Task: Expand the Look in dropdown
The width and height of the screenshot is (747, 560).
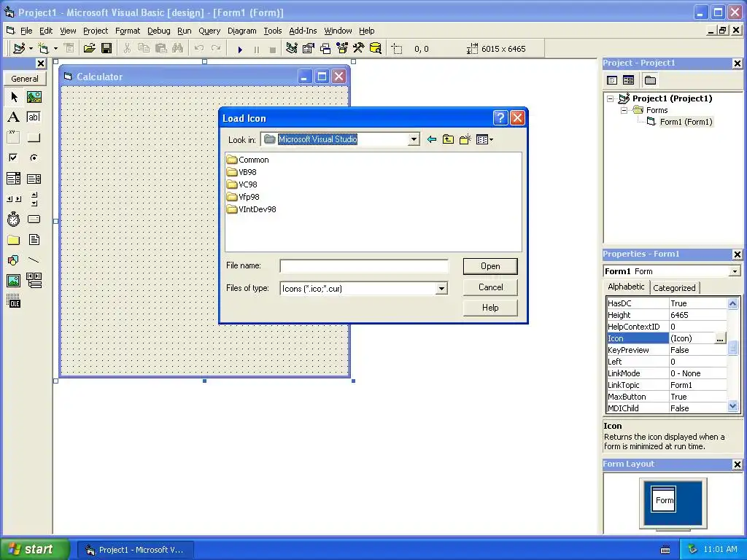Action: [414, 139]
